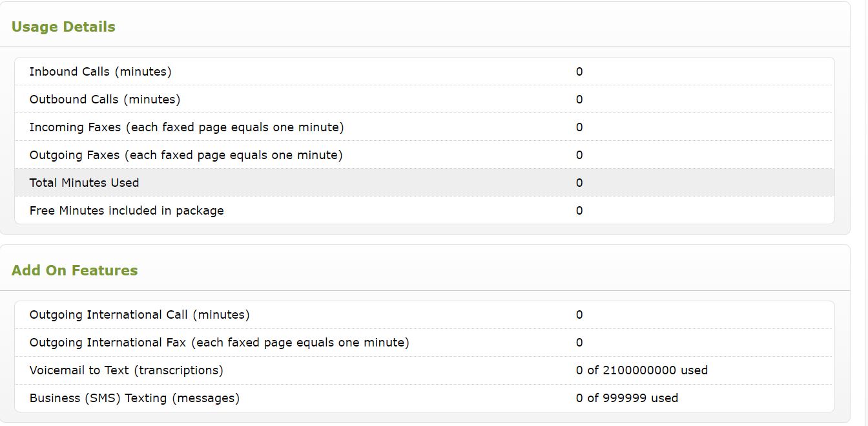
Task: Click the Outbound Calls value of 0
Action: click(579, 100)
